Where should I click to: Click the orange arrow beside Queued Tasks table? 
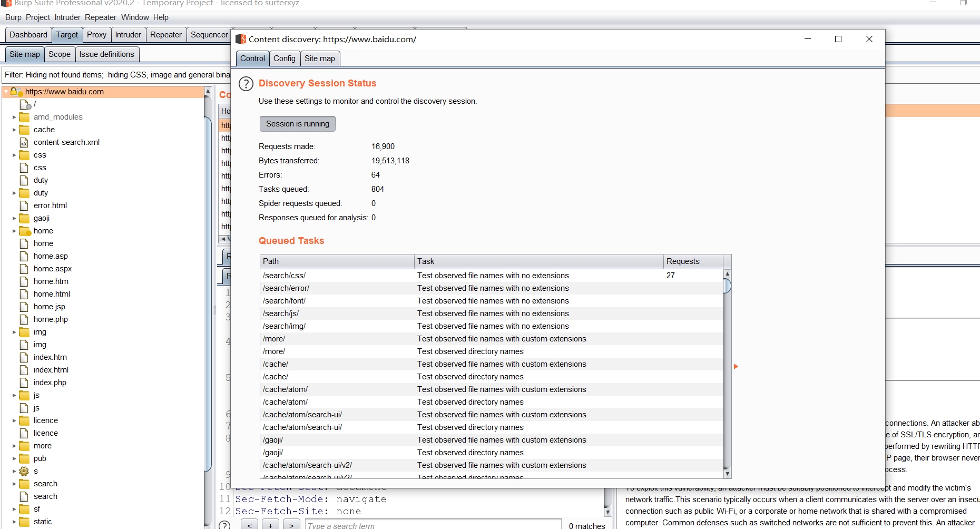(736, 366)
